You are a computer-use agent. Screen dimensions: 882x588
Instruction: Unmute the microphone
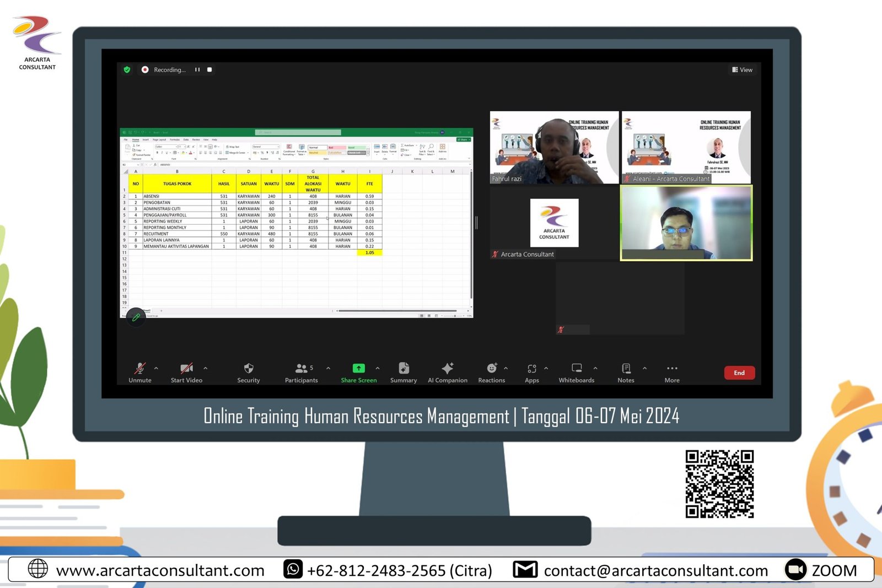[140, 373]
